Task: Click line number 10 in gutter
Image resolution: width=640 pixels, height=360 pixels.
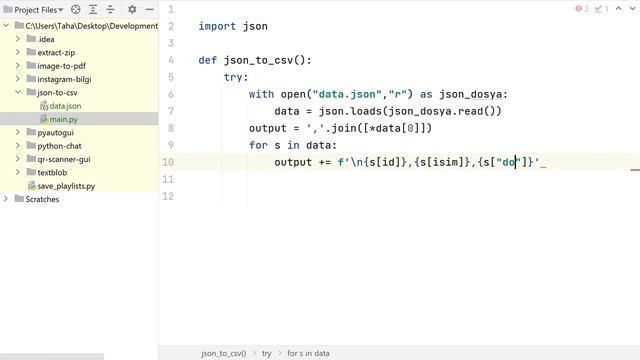Action: pyautogui.click(x=168, y=162)
